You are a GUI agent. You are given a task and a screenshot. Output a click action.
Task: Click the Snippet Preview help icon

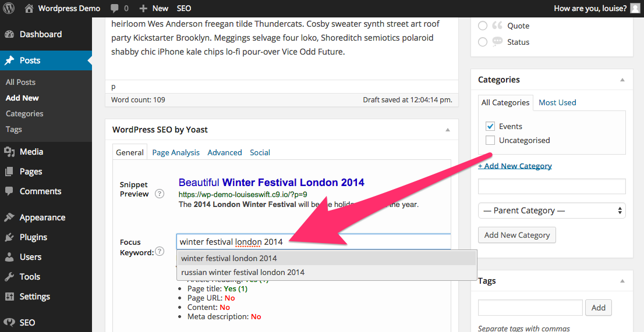[x=159, y=194]
